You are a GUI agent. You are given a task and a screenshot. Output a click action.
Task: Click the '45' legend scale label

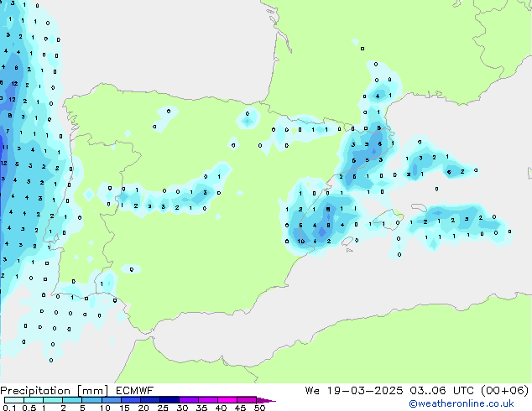(x=240, y=408)
